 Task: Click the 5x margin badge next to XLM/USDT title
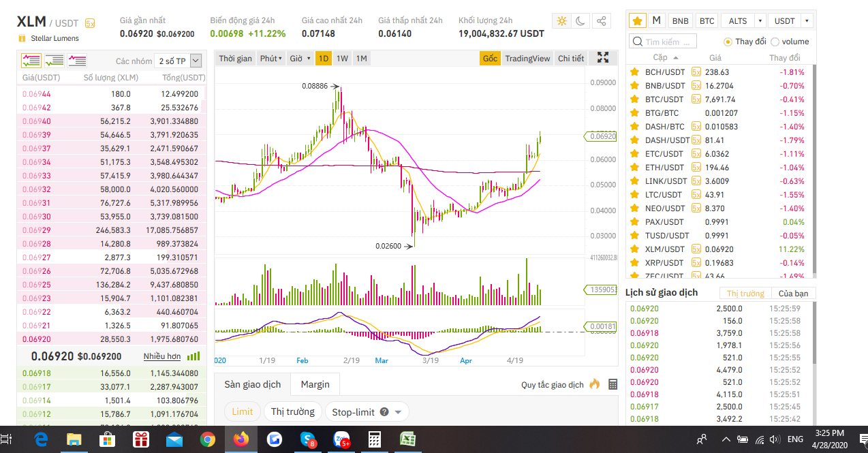(x=90, y=23)
